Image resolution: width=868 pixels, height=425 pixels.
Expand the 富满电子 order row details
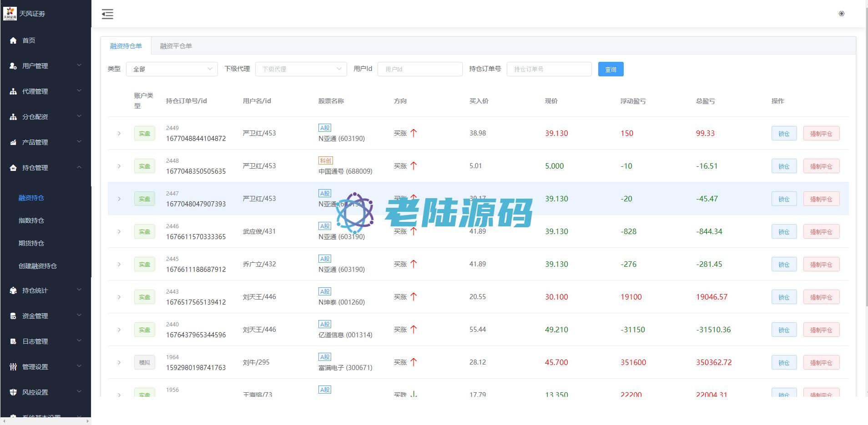(x=119, y=362)
